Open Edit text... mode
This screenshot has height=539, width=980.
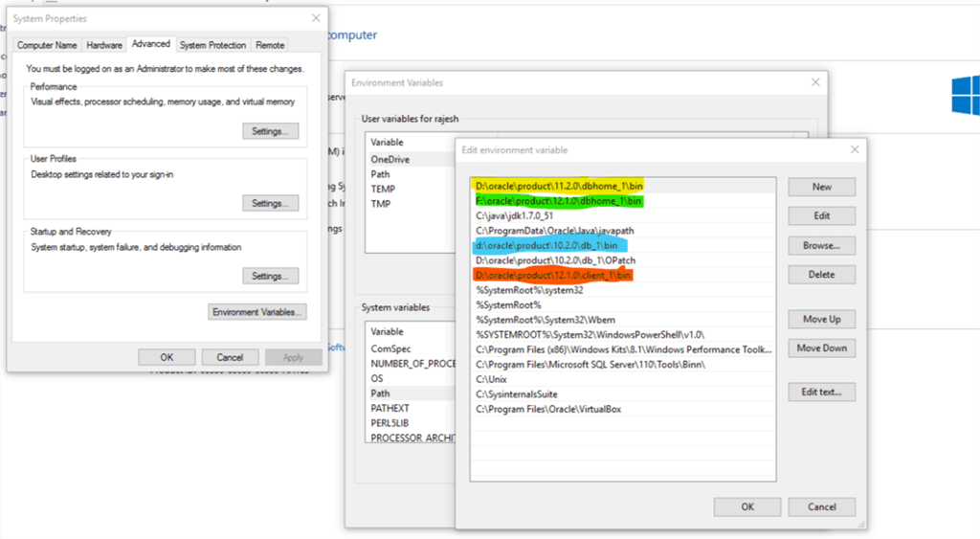(x=821, y=393)
